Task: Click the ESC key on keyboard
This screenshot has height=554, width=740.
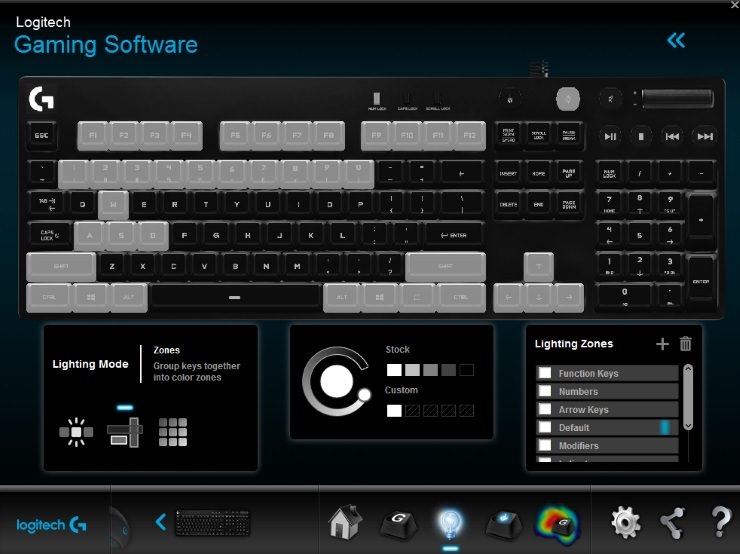Action: coord(42,136)
